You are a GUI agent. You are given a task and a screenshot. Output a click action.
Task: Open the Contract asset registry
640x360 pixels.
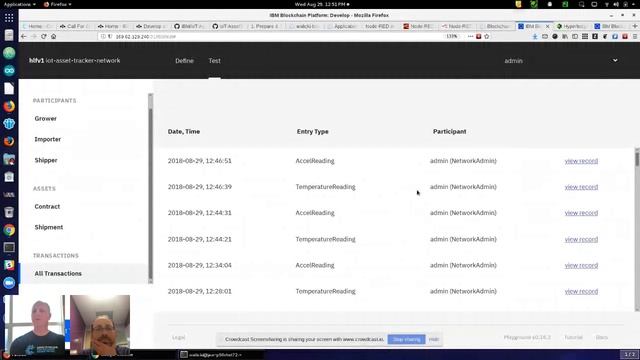[47, 207]
